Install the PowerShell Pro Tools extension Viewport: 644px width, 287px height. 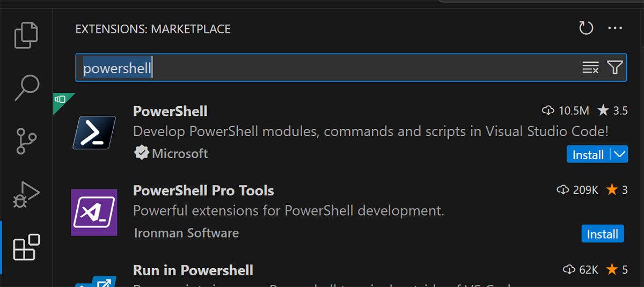(602, 234)
